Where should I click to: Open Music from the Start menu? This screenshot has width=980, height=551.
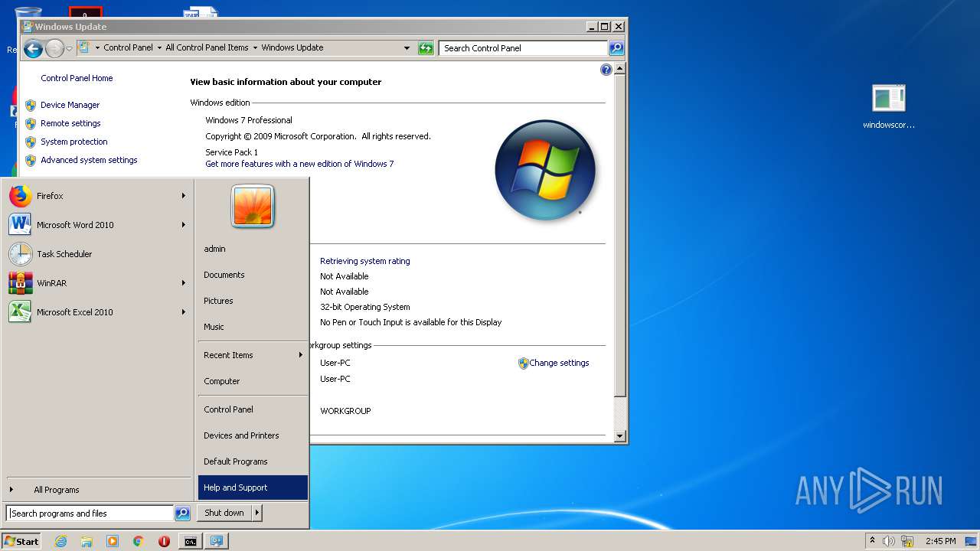pos(253,327)
